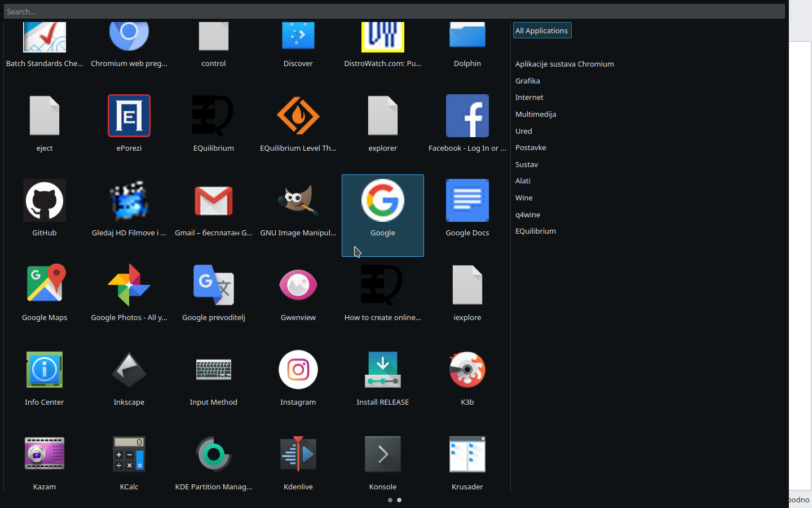The width and height of the screenshot is (812, 508).
Task: Launch Chromium web browser
Action: (x=129, y=37)
